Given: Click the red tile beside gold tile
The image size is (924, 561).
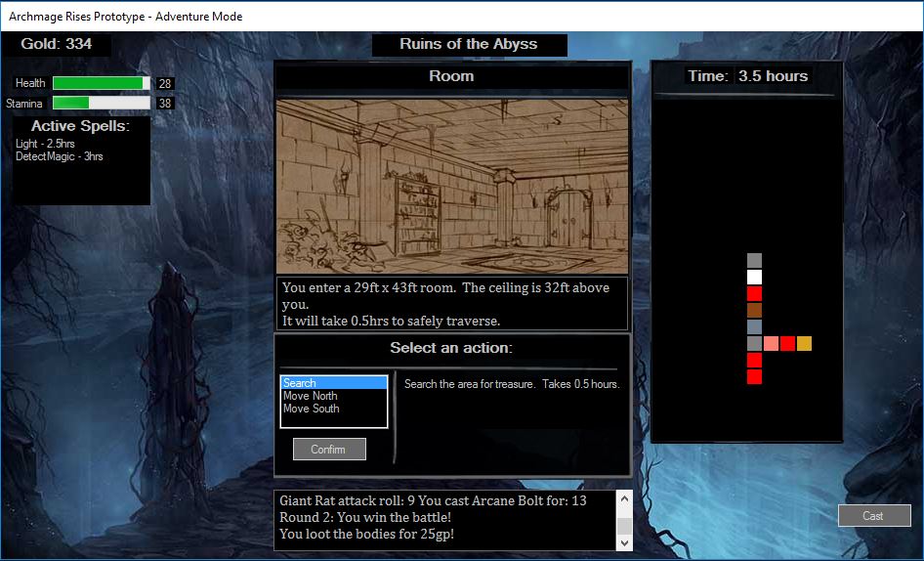Looking at the screenshot, I should click(x=787, y=343).
